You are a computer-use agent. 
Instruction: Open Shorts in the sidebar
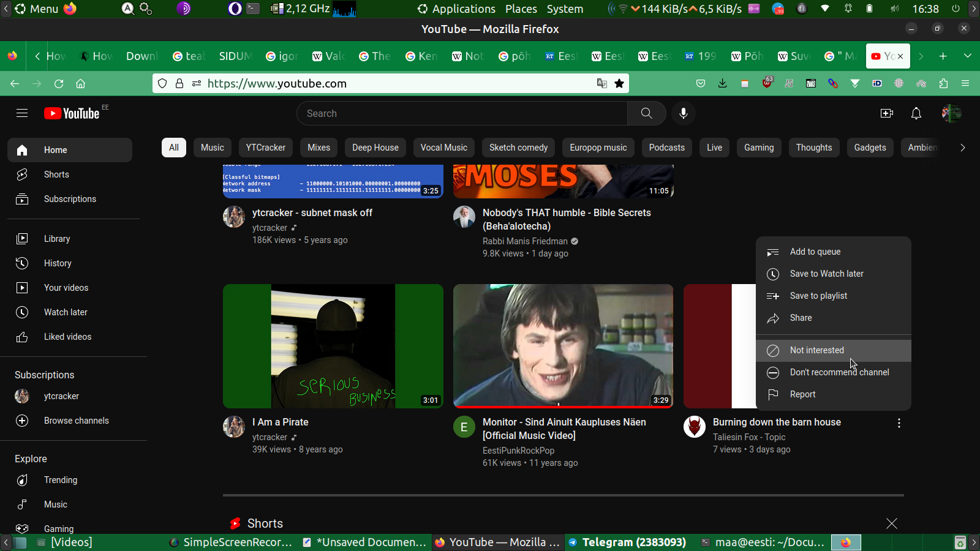[70, 174]
